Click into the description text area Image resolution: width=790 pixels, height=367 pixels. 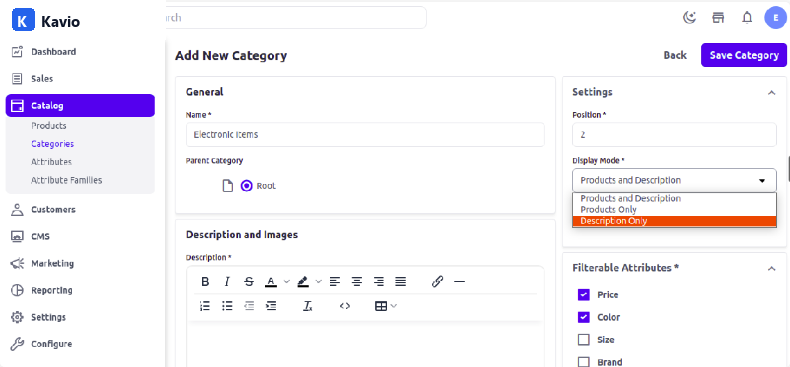[x=365, y=344]
